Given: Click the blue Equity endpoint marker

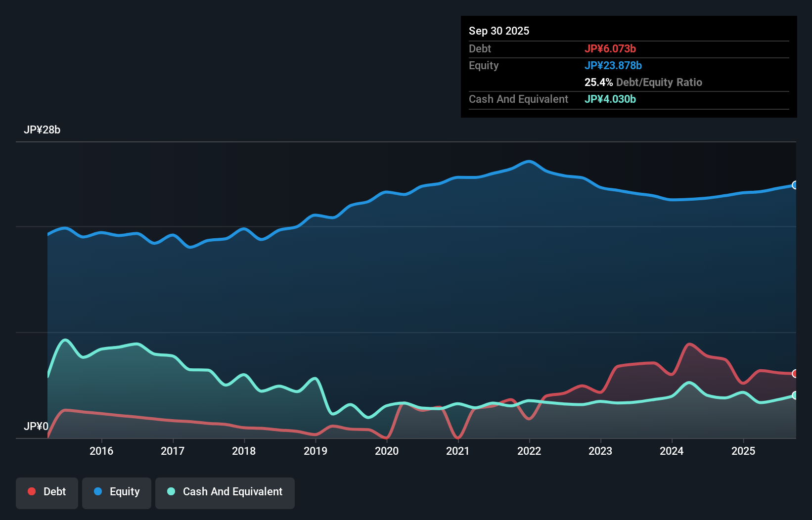Looking at the screenshot, I should (795, 185).
